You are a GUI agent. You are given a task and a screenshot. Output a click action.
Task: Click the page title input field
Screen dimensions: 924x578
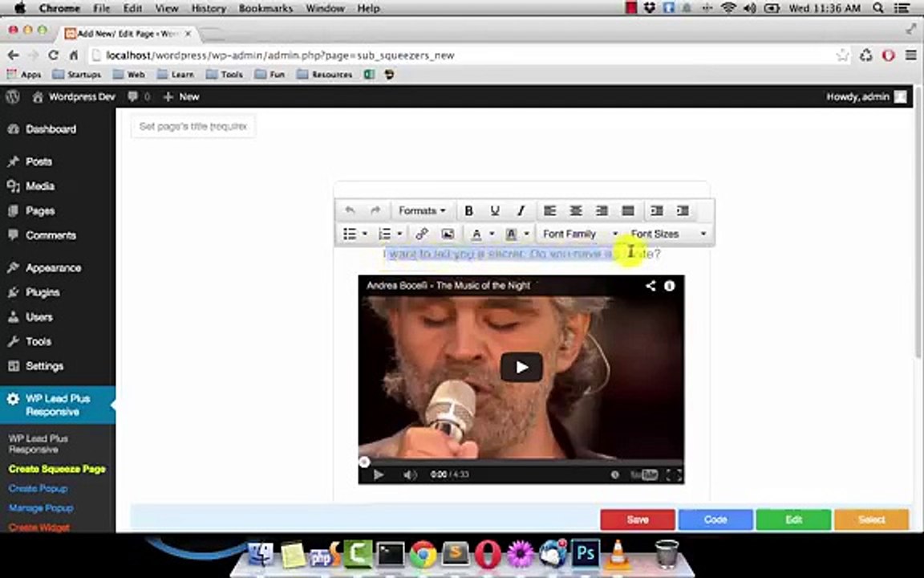coord(193,126)
